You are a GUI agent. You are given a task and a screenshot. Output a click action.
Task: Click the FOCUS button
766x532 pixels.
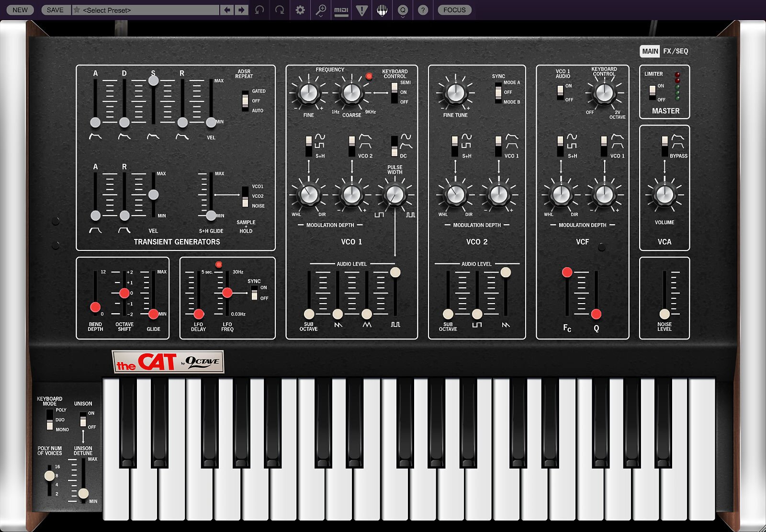tap(454, 10)
